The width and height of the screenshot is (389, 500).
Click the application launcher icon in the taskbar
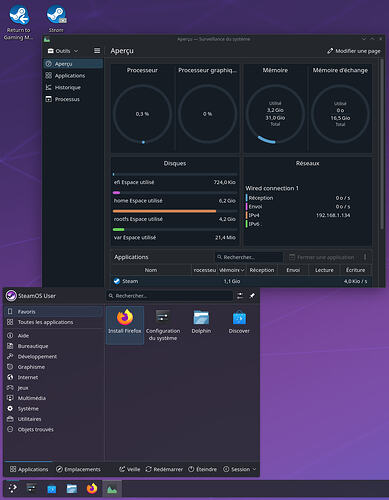12,489
